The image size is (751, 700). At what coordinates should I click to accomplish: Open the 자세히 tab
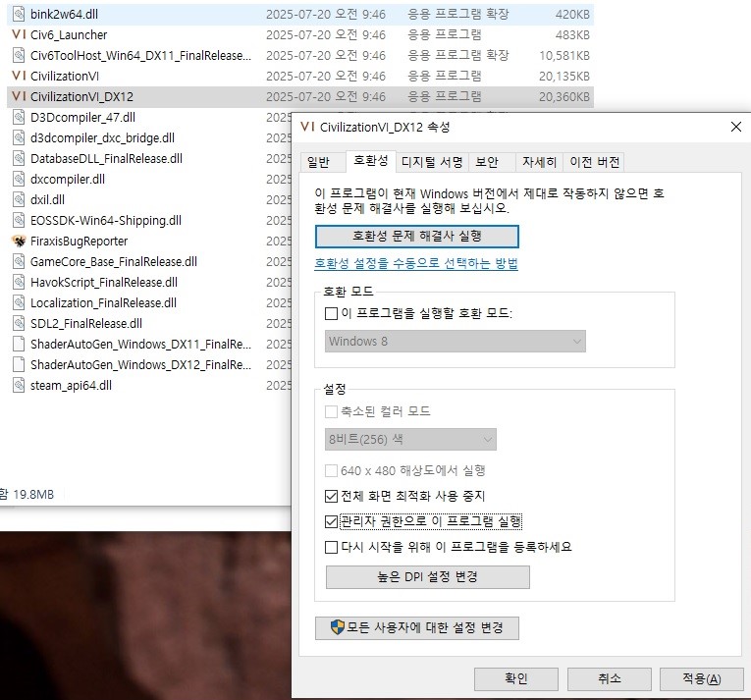[x=539, y=162]
